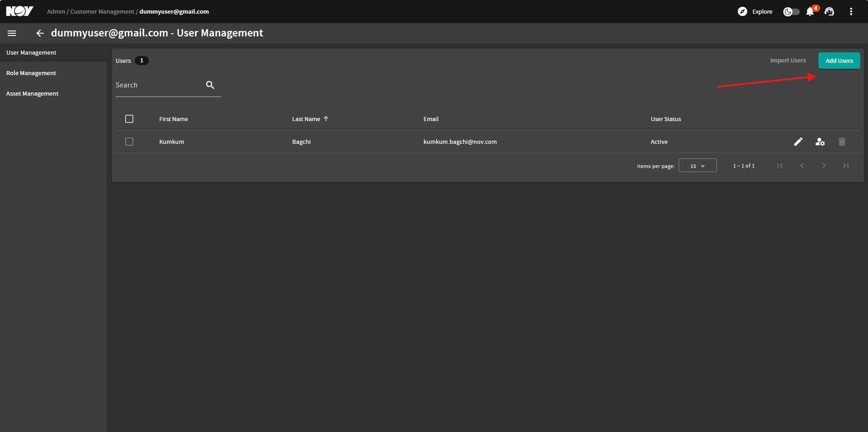Open the hamburger navigation menu
Viewport: 868px width, 432px height.
click(x=12, y=33)
